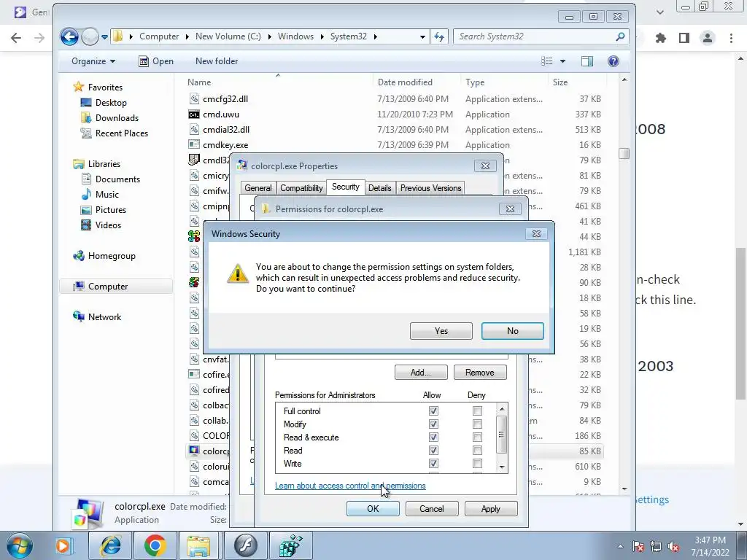747x560 pixels.
Task: Toggle Allow checkbox for Modify
Action: click(x=433, y=424)
